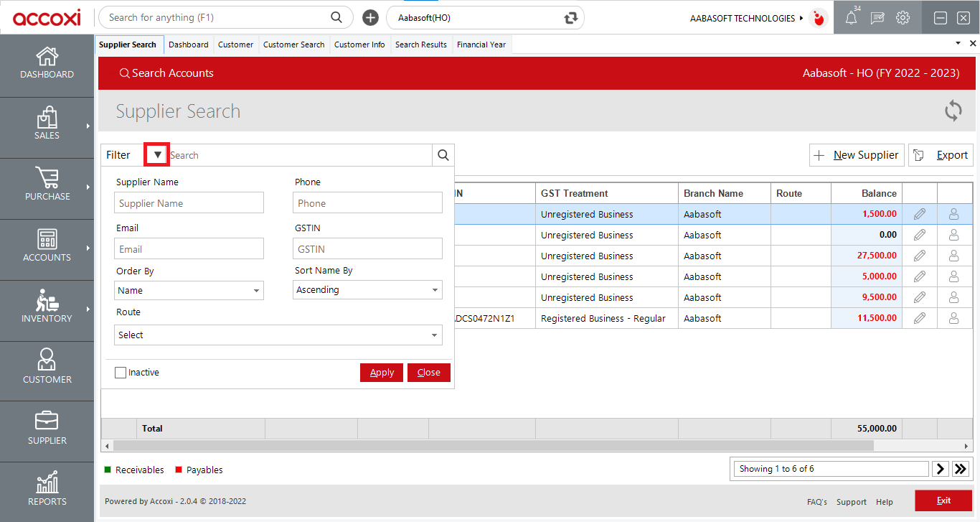The height and width of the screenshot is (522, 980).
Task: Click the New Supplier button
Action: click(x=857, y=155)
